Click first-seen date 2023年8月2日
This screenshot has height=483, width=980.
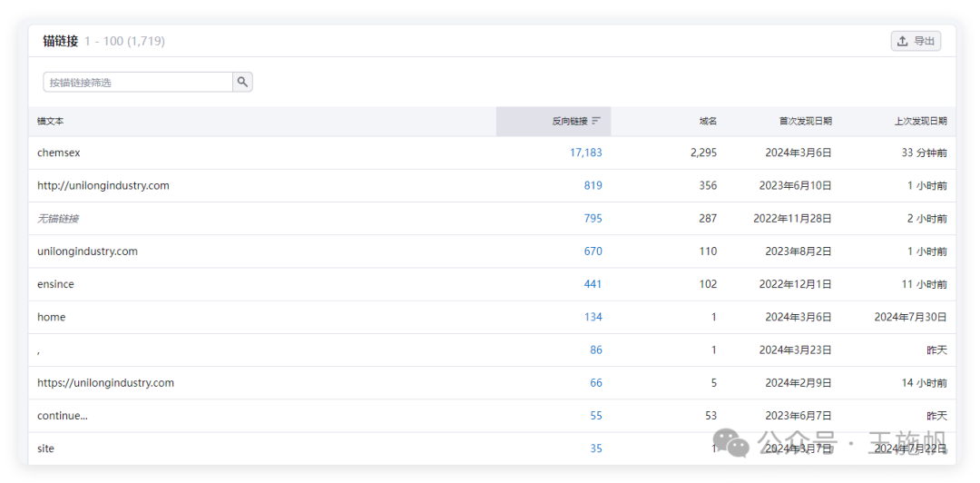[x=799, y=251]
